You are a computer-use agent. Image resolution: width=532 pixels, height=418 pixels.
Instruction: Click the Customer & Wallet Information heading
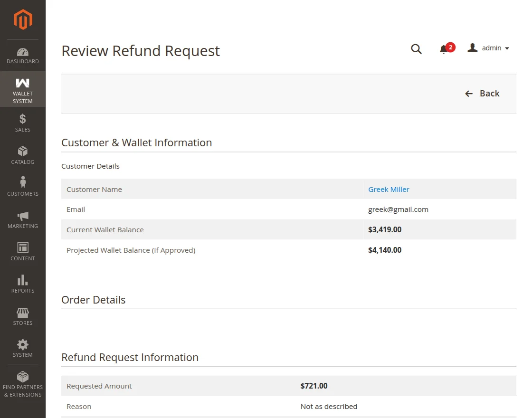[x=137, y=142]
